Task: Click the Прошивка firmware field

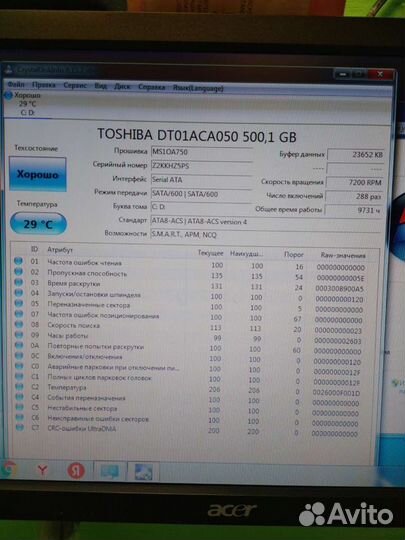Action: 201,152
